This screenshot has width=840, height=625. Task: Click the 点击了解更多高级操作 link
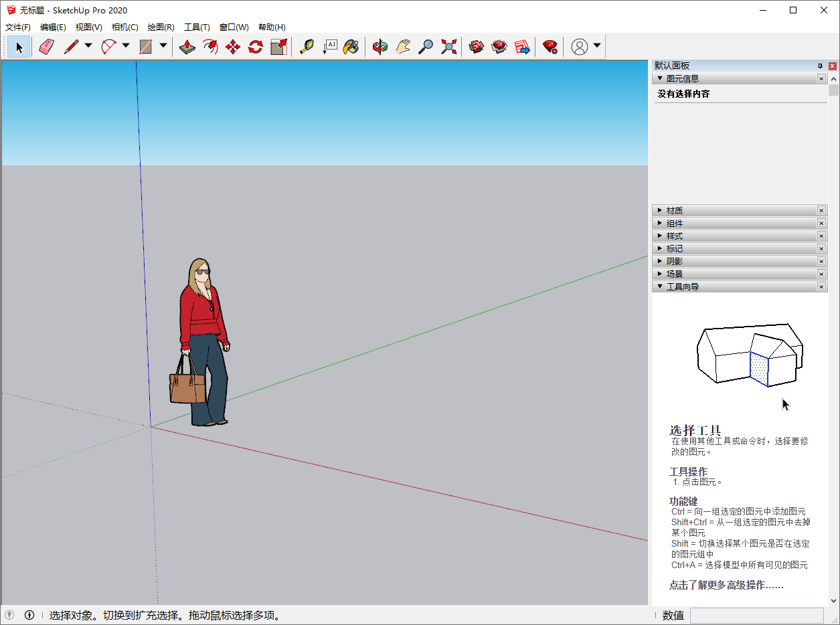click(x=726, y=586)
